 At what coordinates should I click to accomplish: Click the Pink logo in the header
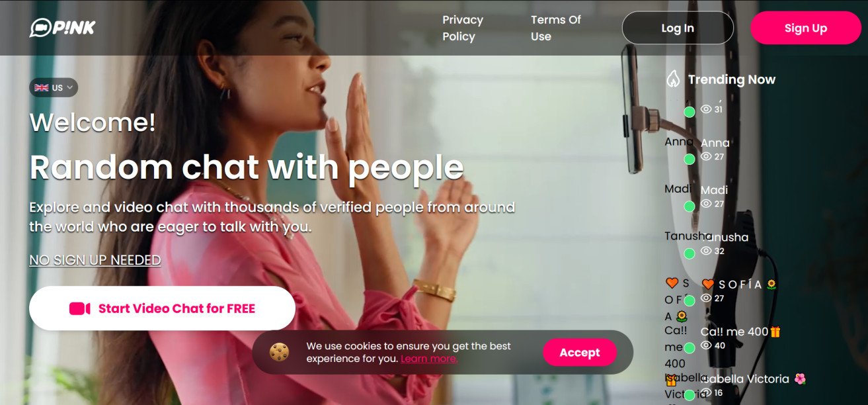pyautogui.click(x=63, y=27)
